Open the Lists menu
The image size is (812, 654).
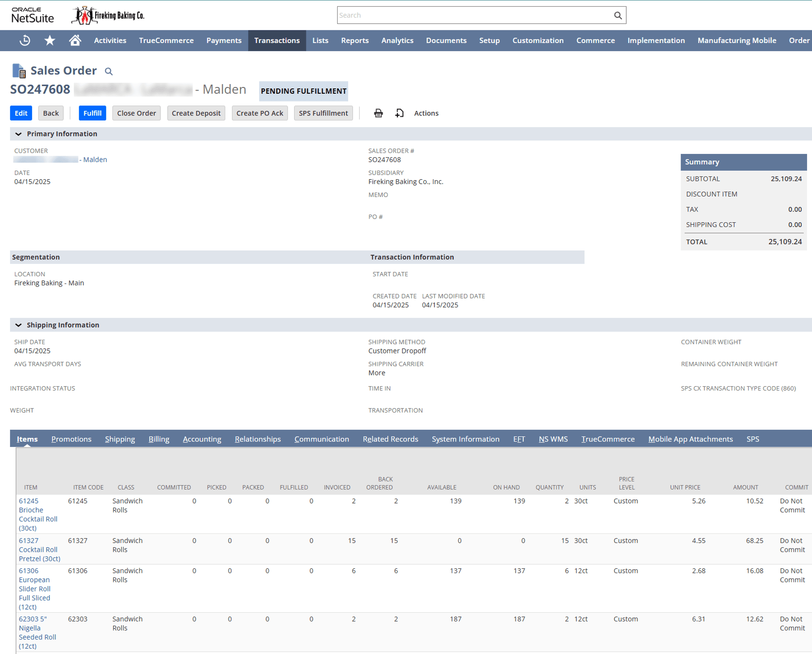[x=320, y=40]
